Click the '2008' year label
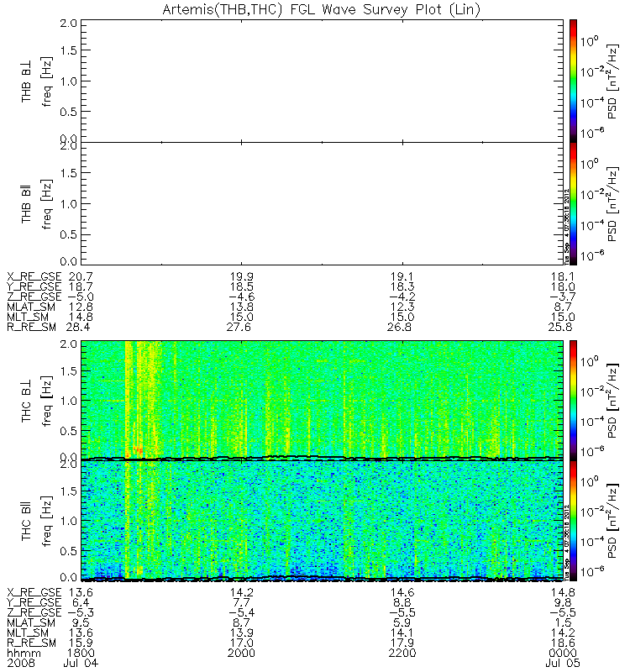The height and width of the screenshot is (672, 630). 20,663
